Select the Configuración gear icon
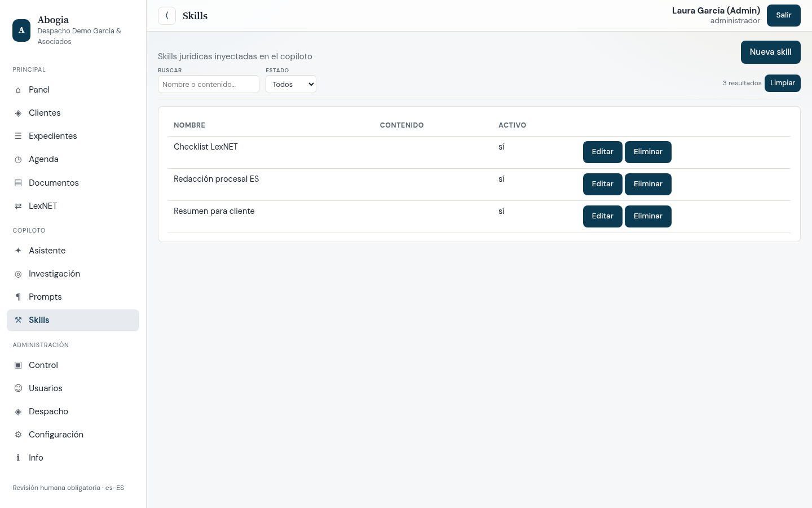Viewport: 812px width, 508px height. coord(18,435)
